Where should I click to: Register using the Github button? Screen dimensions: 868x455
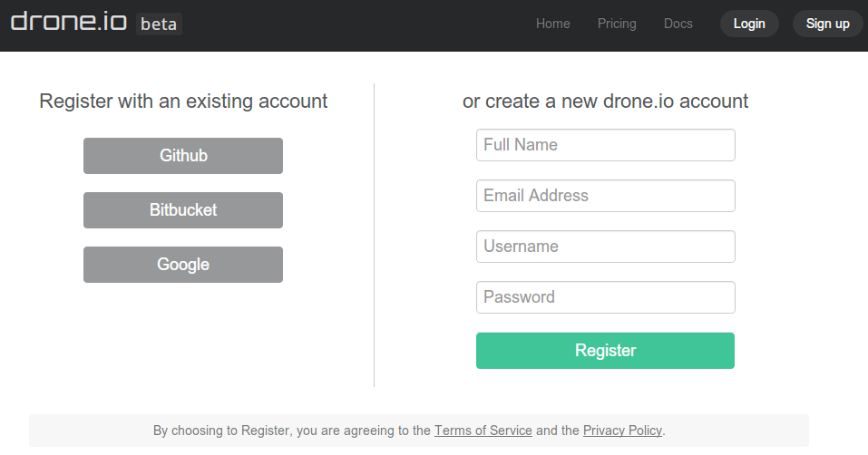point(183,156)
